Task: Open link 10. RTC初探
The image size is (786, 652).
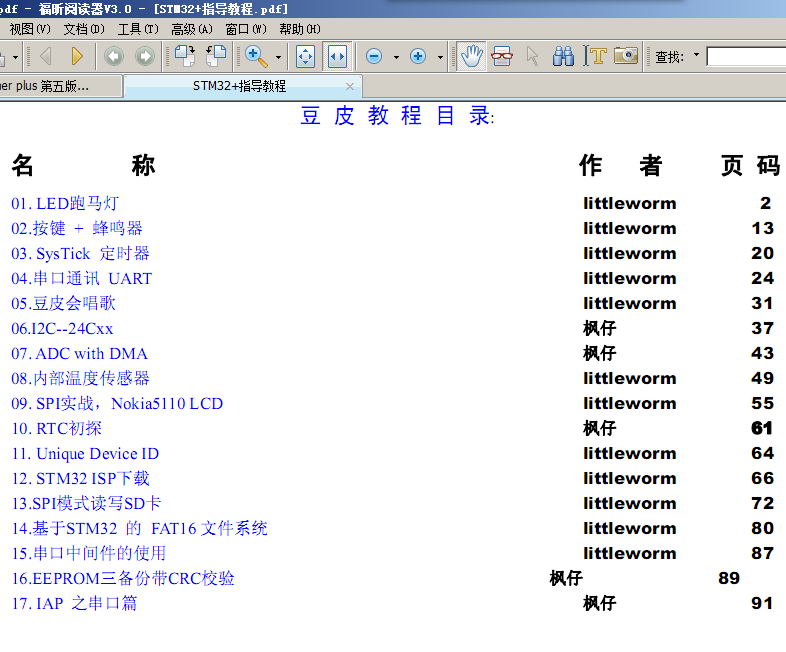Action: point(57,428)
